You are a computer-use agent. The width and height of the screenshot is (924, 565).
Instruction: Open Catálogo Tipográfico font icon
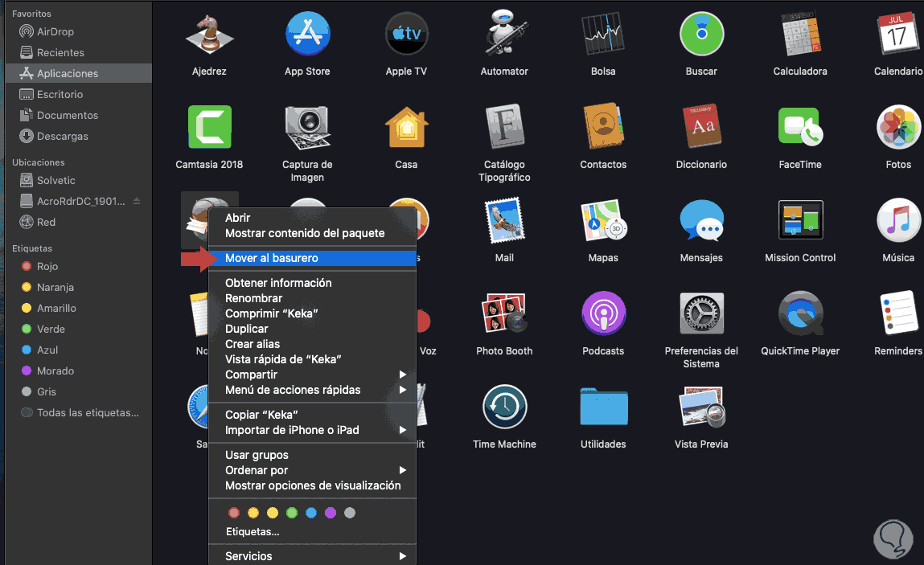[x=504, y=127]
